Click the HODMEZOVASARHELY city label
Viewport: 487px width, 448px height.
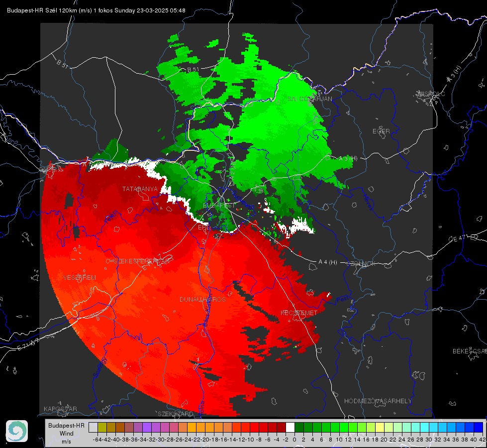[378, 401]
